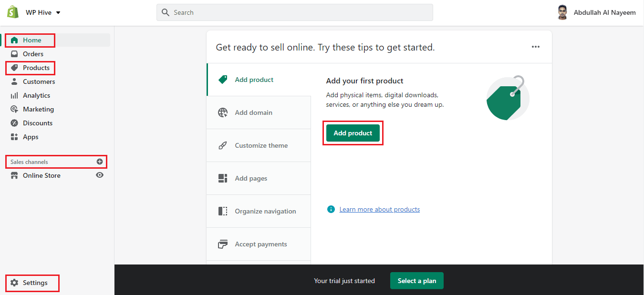The height and width of the screenshot is (295, 644).
Task: Click the green Add product button
Action: 353,133
